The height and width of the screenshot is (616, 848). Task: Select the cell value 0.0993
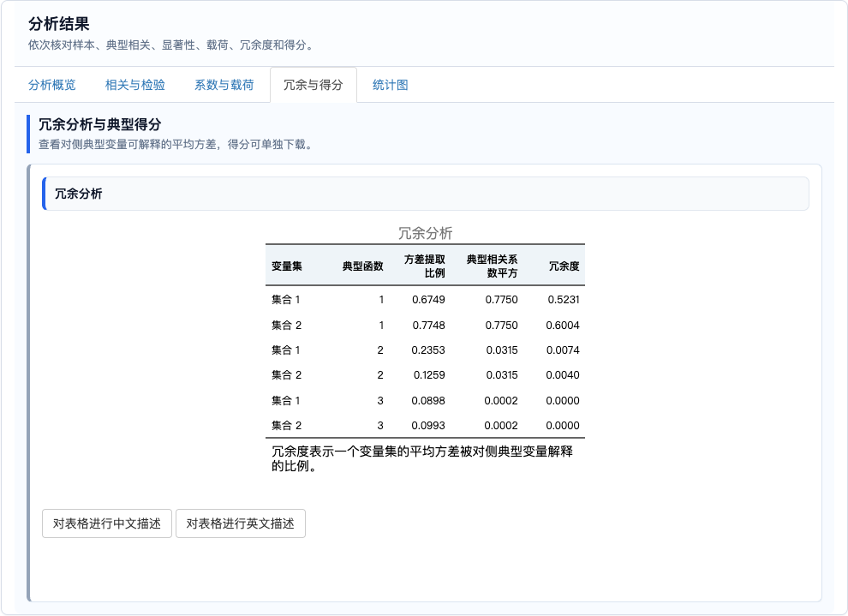[x=427, y=426]
